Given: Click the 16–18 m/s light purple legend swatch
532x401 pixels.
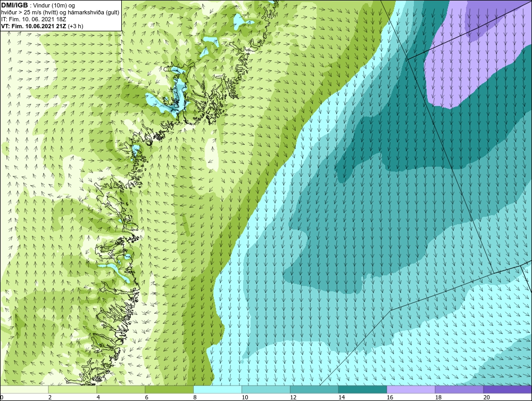Looking at the screenshot, I should (x=411, y=390).
